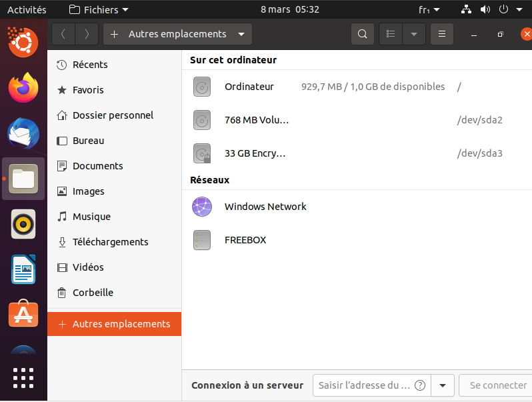Click the server address input field
532x402 pixels.
[364, 385]
